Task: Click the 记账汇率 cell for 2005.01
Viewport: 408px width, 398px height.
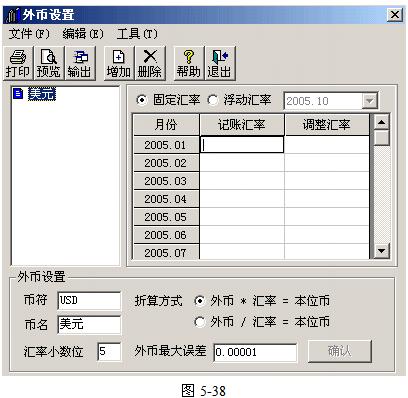Action: [242, 145]
